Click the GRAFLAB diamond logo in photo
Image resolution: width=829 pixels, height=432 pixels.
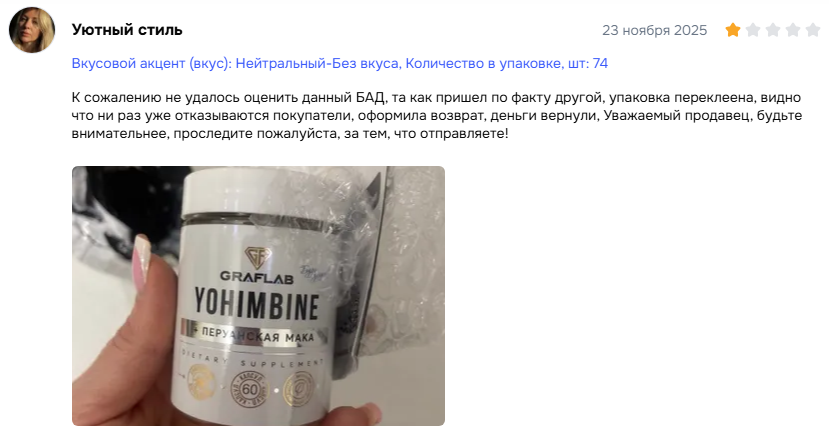click(257, 259)
